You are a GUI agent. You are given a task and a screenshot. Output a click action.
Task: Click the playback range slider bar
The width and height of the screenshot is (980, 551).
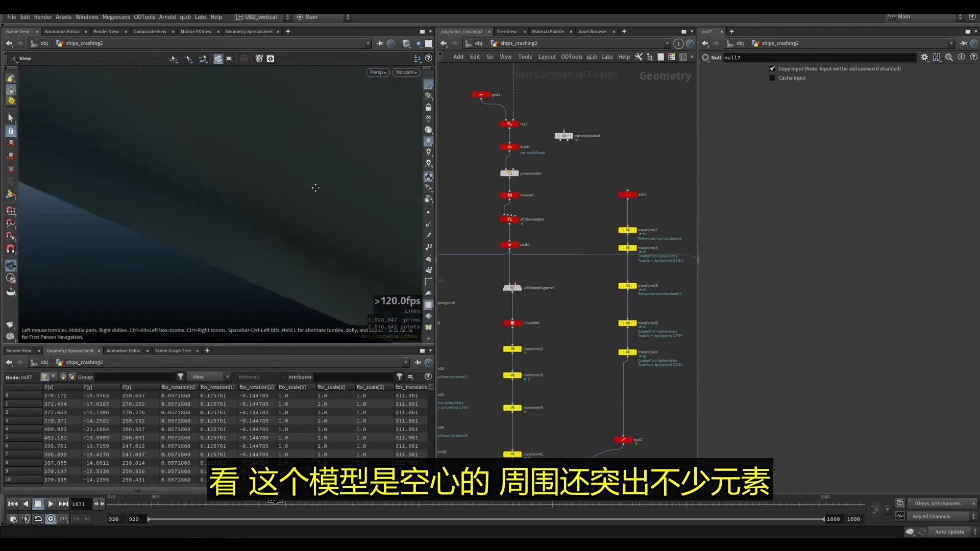pos(485,519)
